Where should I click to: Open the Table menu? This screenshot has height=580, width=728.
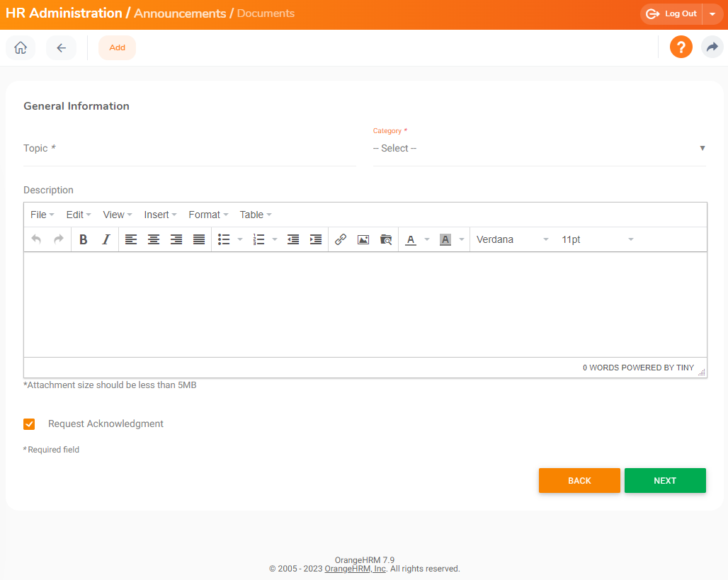256,215
